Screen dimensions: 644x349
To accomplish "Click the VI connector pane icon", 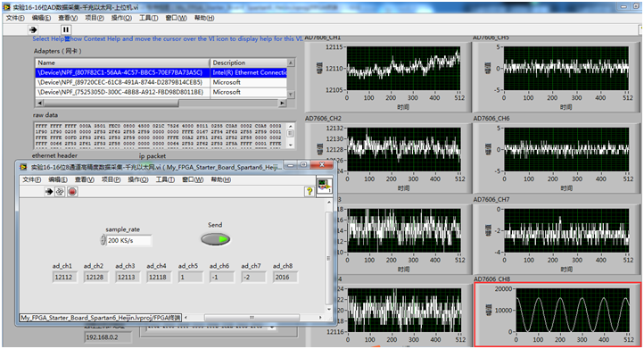I will (324, 185).
